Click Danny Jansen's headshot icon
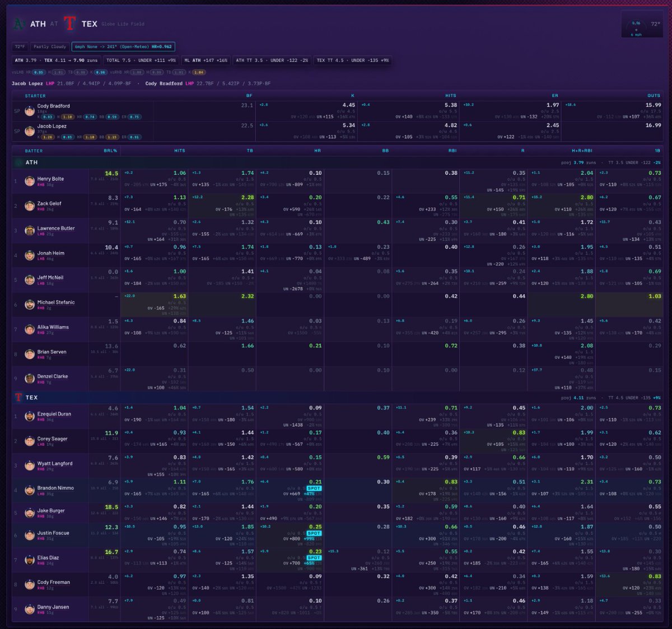 [x=30, y=609]
